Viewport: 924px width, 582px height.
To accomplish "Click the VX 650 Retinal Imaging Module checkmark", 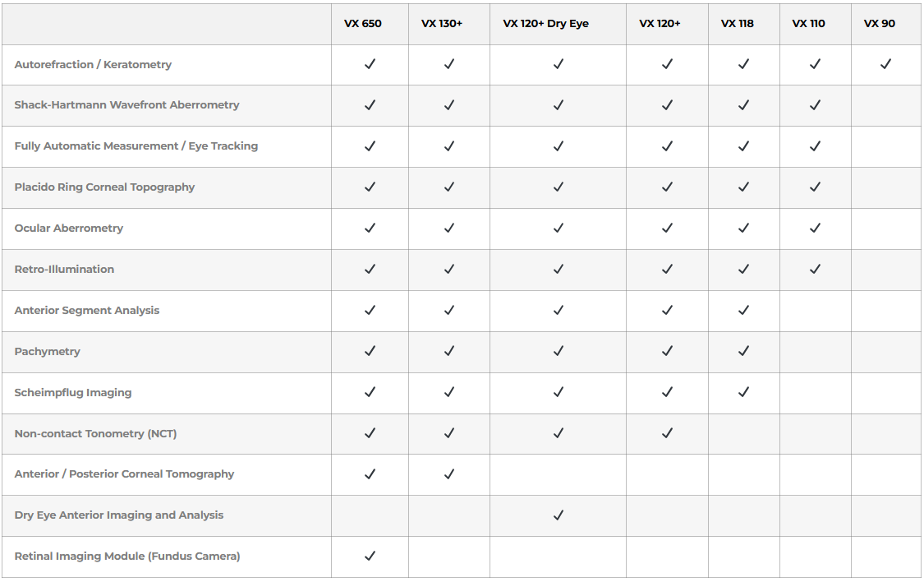I will click(x=370, y=557).
